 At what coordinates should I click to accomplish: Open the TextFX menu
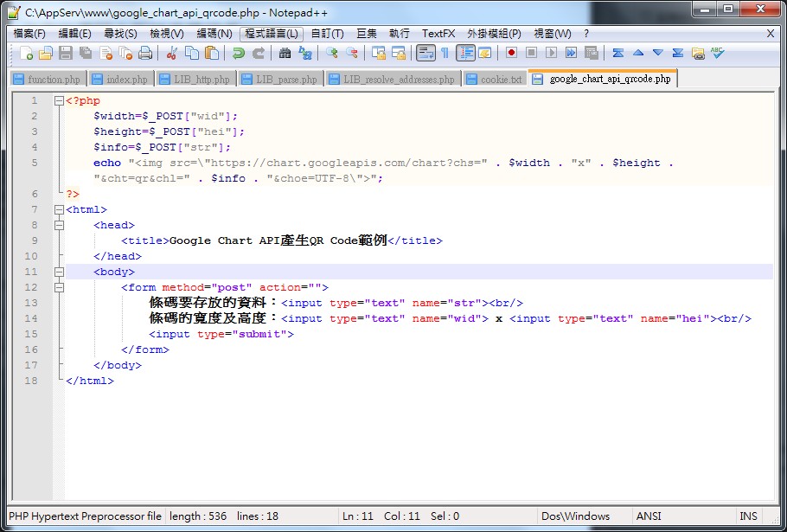(x=438, y=34)
